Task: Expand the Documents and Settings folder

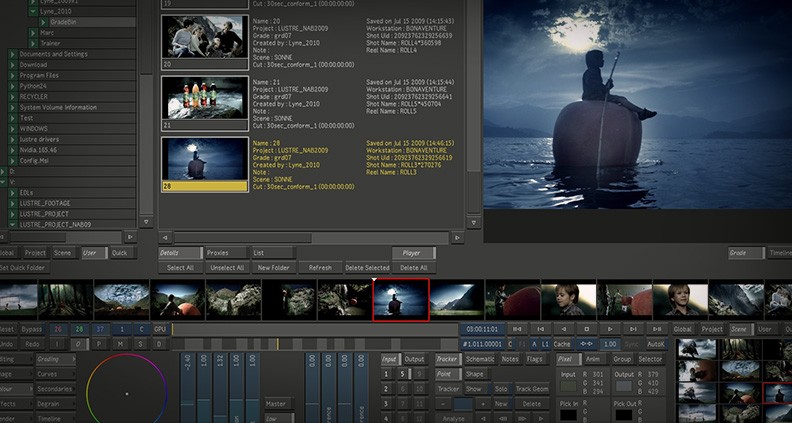Action: [x=13, y=54]
